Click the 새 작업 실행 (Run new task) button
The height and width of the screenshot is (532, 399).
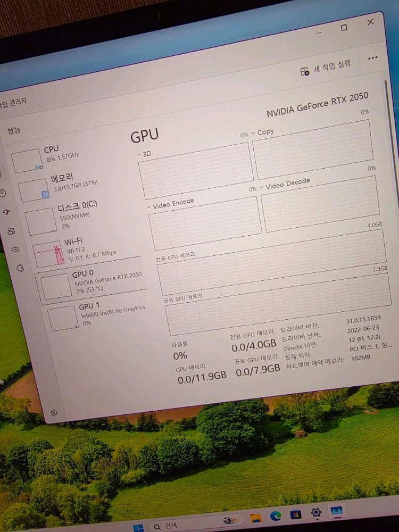(x=326, y=67)
